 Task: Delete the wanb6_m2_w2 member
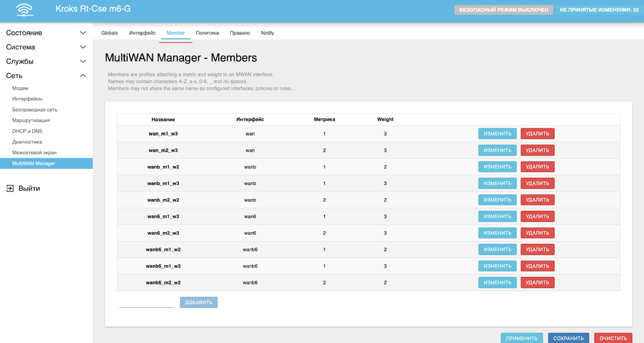point(537,282)
